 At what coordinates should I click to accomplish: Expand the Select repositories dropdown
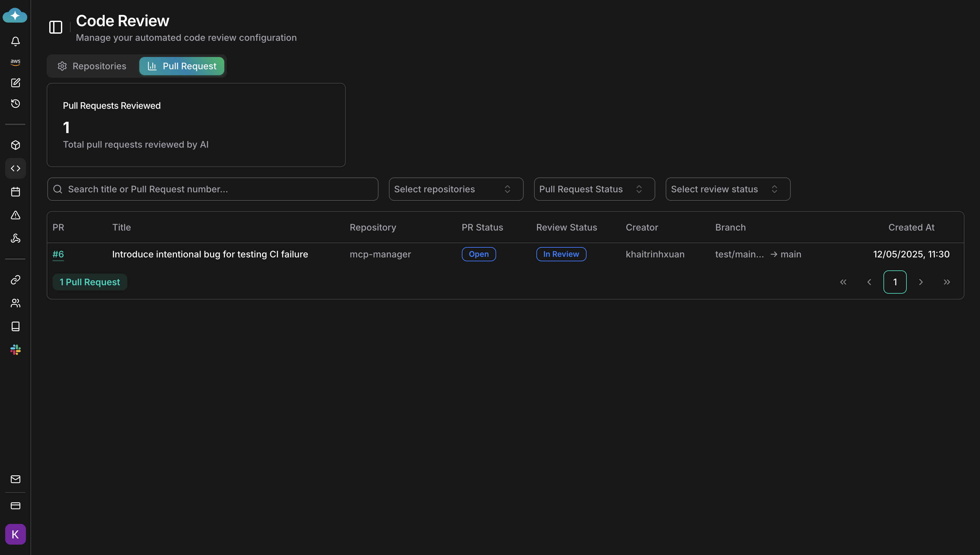click(455, 189)
